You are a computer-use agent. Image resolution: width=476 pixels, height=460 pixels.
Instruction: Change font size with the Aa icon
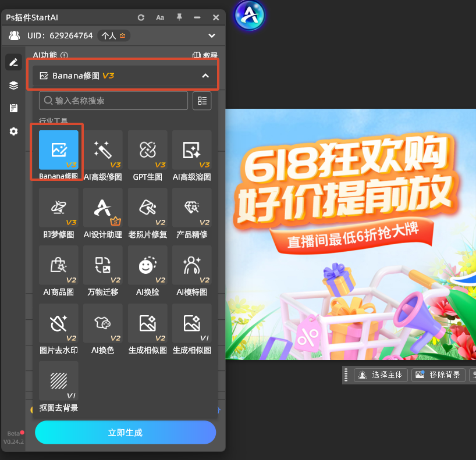tap(160, 17)
